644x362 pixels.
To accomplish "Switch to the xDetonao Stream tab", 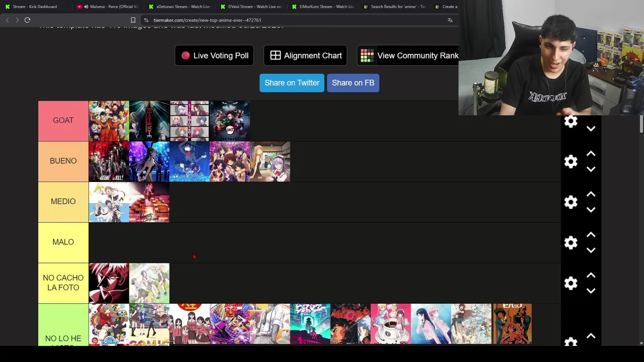I will pos(179,7).
